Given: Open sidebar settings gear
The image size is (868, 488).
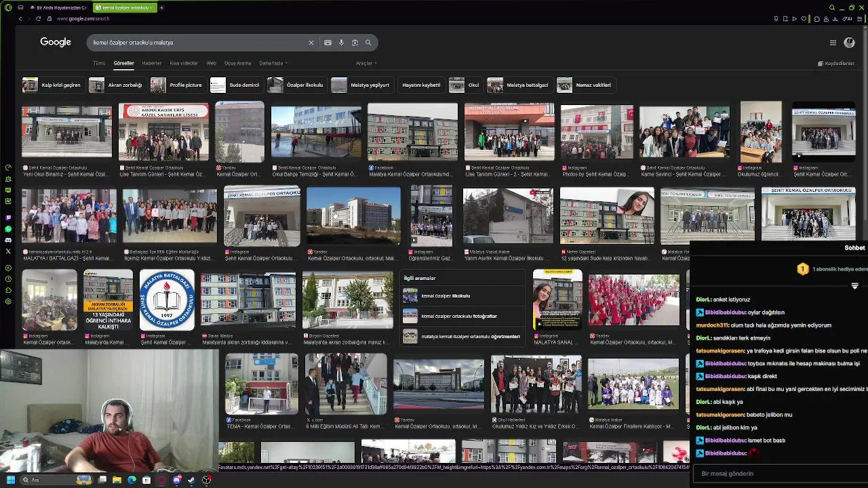Looking at the screenshot, I should tap(8, 301).
